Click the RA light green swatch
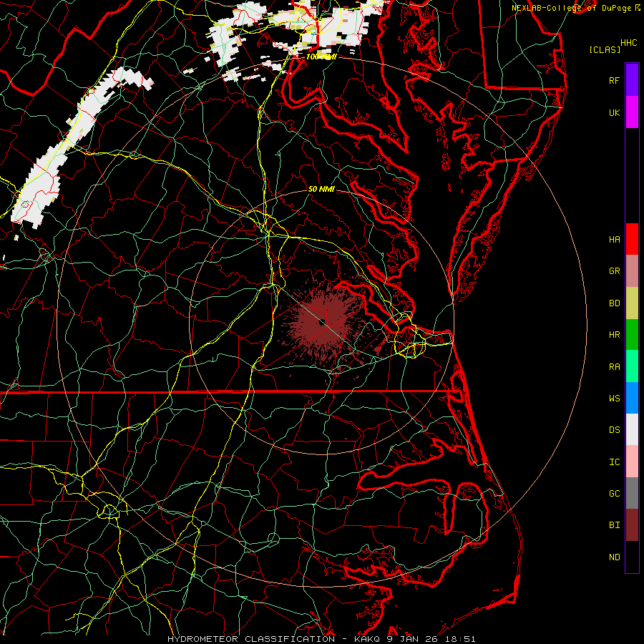The width and height of the screenshot is (644, 644). point(632,366)
